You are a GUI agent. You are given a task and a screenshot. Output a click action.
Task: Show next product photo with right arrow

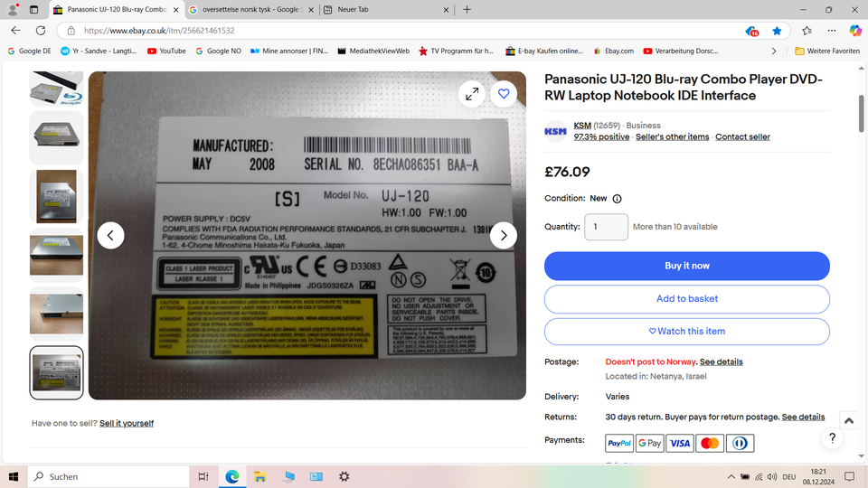click(x=504, y=236)
